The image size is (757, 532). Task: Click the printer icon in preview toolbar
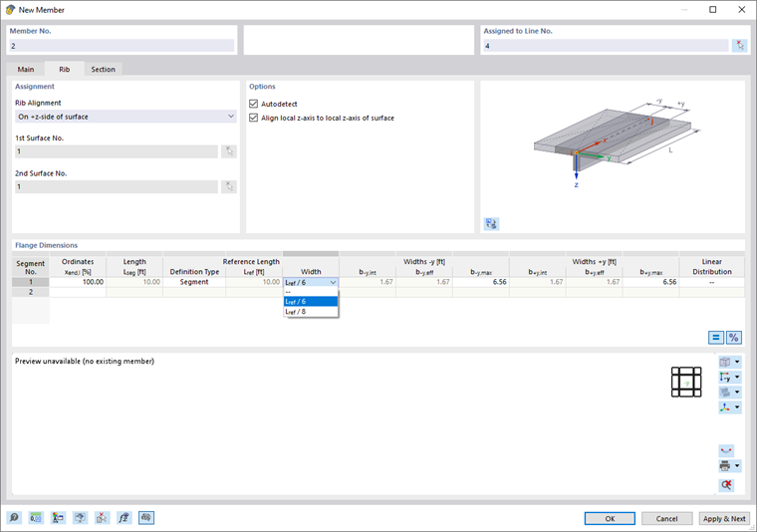725,466
